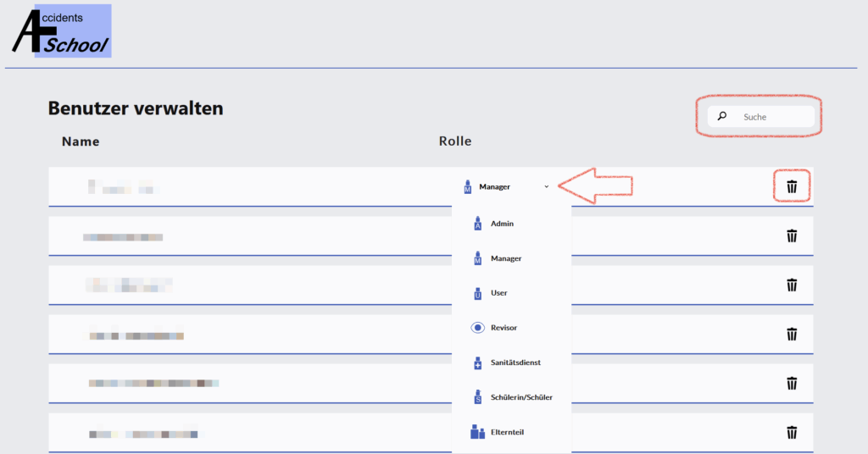Click trash icon in sixth user row
868x454 pixels.
click(792, 433)
